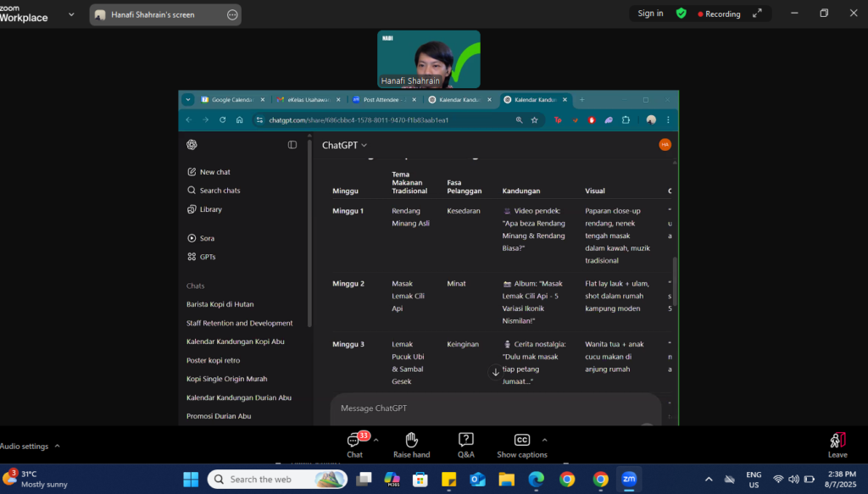Screen dimensions: 868x494
Task: Click the Sign in button
Action: tap(650, 14)
